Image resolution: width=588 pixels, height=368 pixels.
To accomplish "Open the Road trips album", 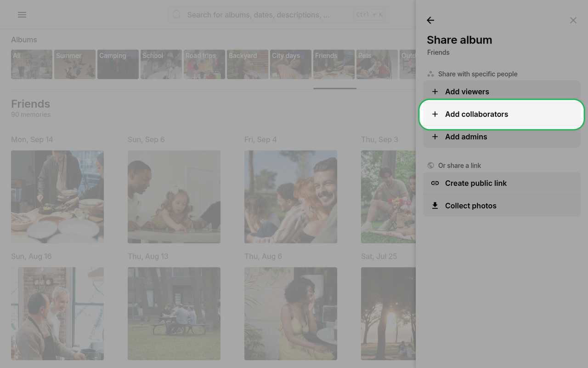I will pyautogui.click(x=204, y=64).
